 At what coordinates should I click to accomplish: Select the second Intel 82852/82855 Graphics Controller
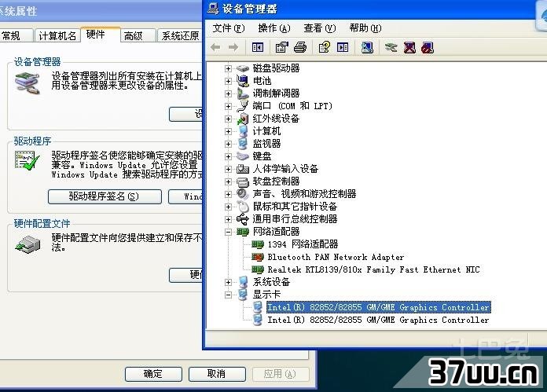[378, 320]
